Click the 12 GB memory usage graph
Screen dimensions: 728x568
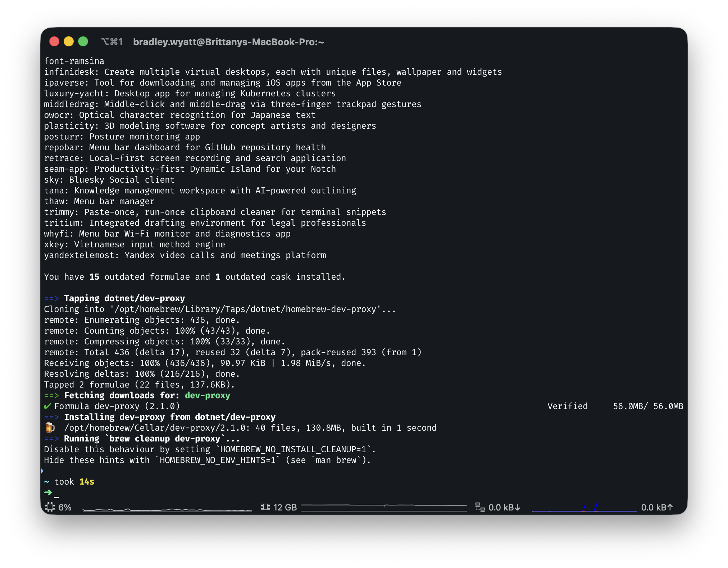coord(384,507)
